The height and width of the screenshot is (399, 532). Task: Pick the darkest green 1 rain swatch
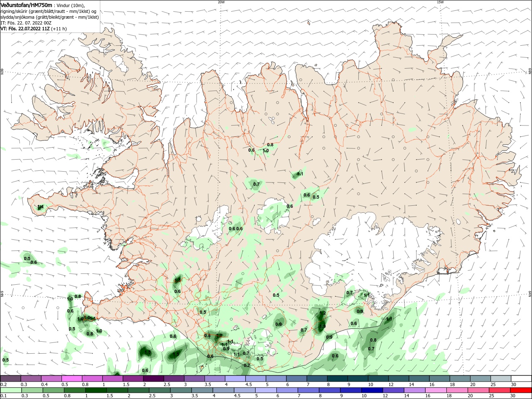pos(96,390)
